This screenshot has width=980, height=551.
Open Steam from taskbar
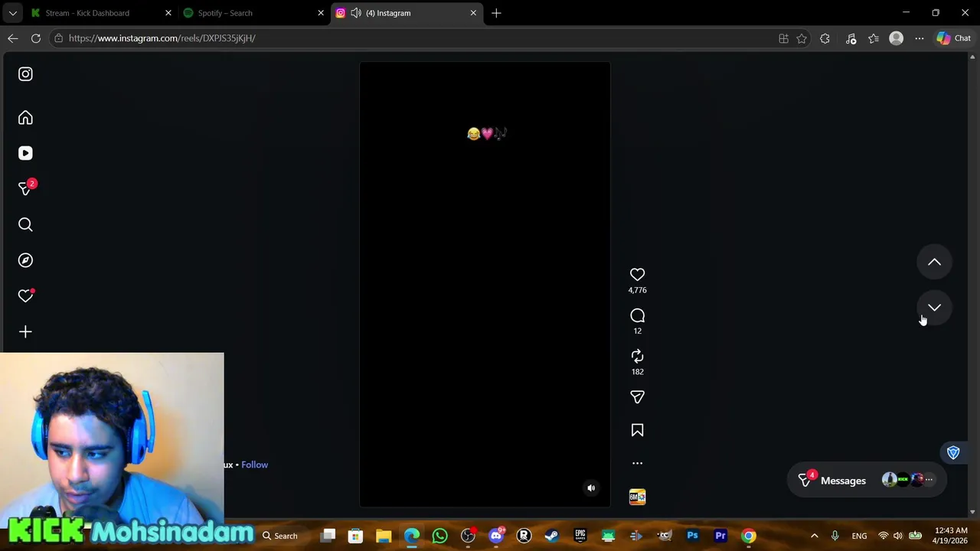[x=551, y=536]
